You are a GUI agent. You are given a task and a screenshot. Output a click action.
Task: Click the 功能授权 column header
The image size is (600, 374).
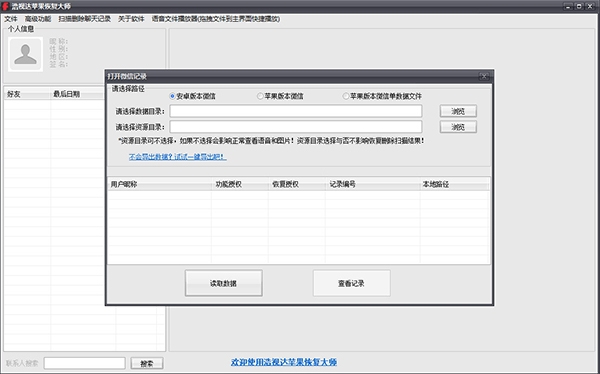tap(240, 184)
